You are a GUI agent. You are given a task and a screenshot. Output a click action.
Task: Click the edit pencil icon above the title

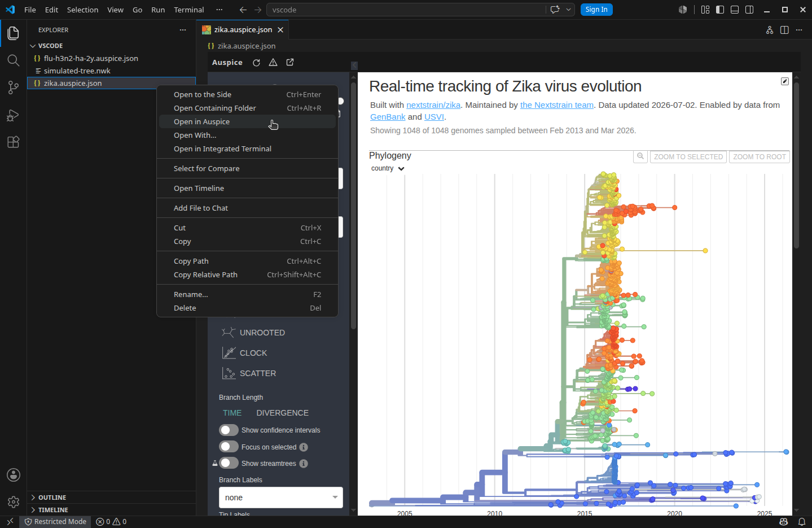point(784,81)
